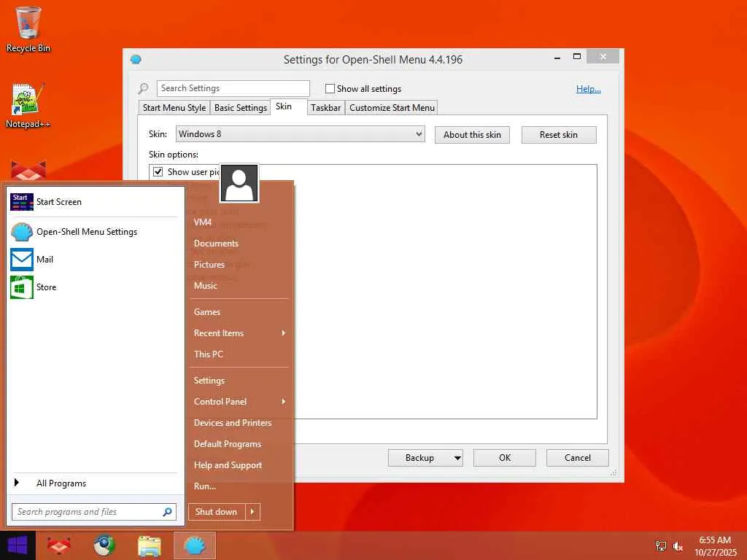Open the Customize Start Menu tab
Image resolution: width=747 pixels, height=560 pixels.
click(x=392, y=108)
